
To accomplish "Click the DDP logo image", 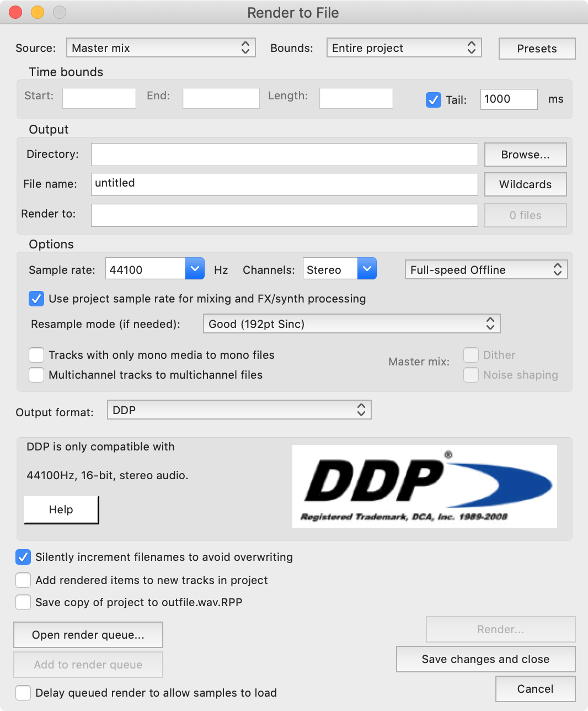I will pos(424,486).
